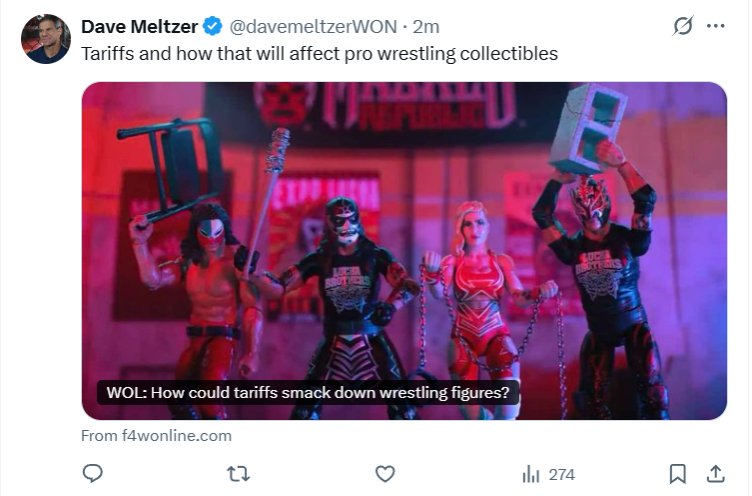Screen dimensions: 752x496
Task: Open the three-dot More menu
Action: coord(715,26)
